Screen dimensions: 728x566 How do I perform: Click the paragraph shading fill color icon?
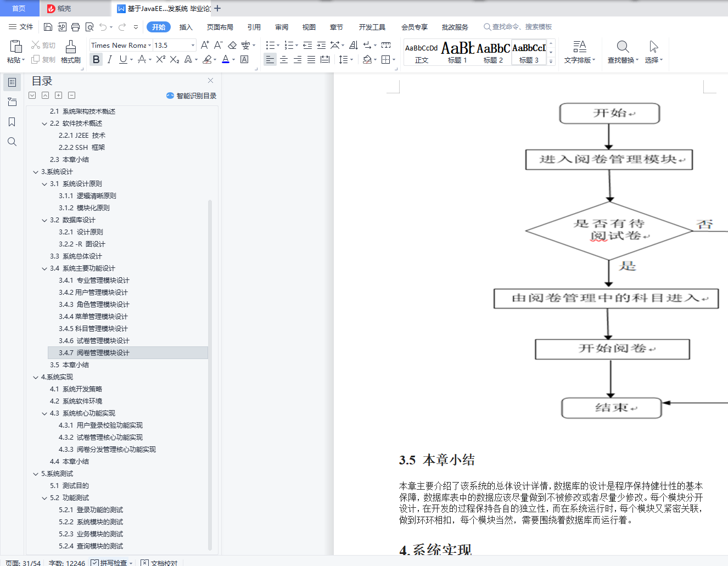[367, 59]
